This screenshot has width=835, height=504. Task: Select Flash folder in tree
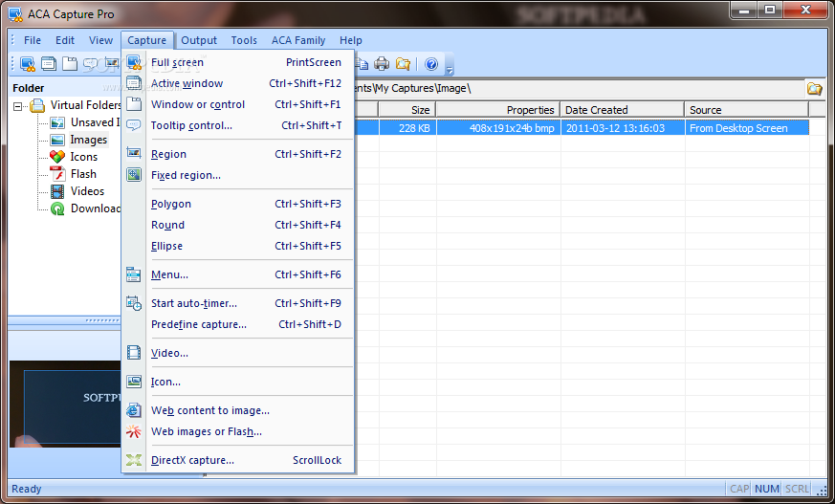point(83,174)
